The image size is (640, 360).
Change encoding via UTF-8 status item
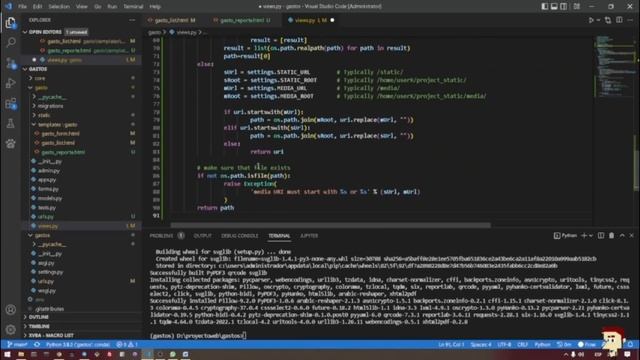504,344
